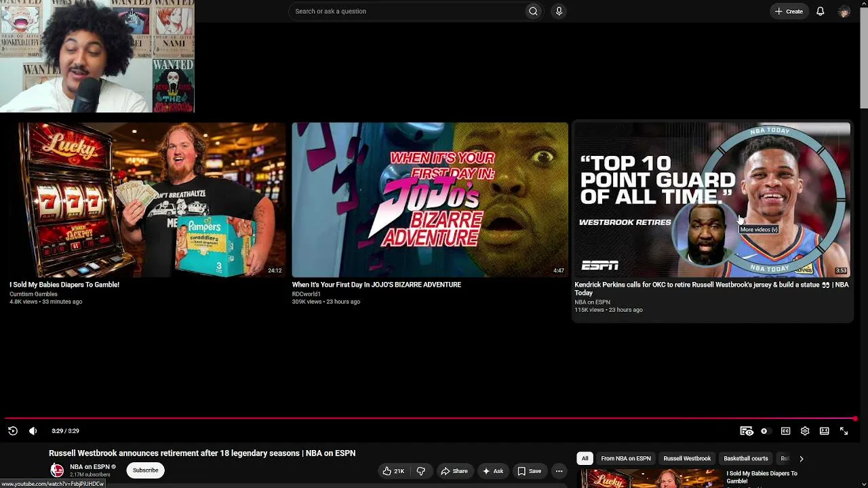
Task: Select the All filter chip
Action: pyautogui.click(x=585, y=458)
